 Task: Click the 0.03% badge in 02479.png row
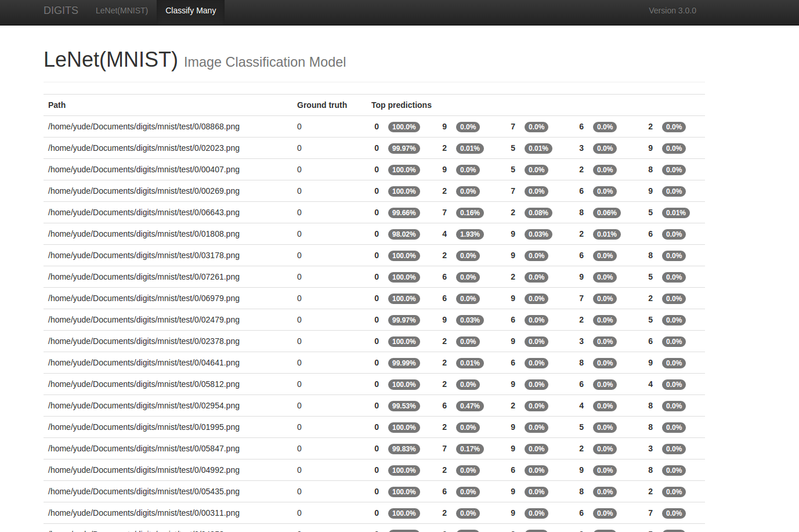470,320
